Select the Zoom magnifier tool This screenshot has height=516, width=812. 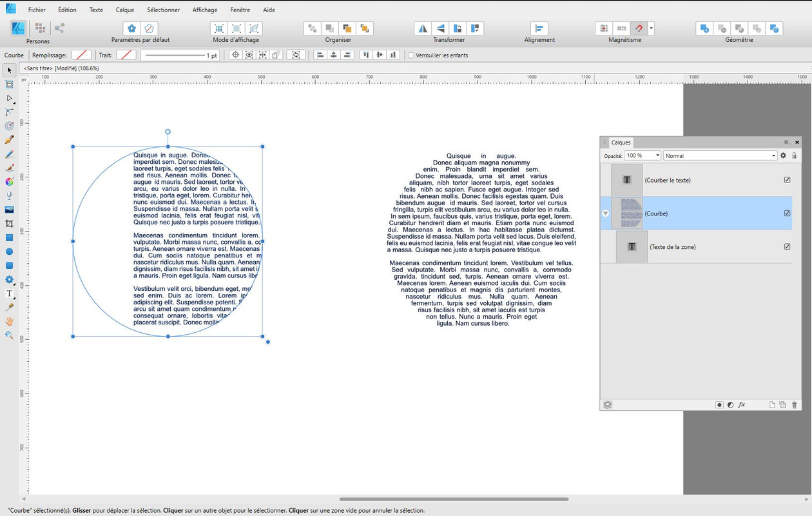pyautogui.click(x=9, y=335)
